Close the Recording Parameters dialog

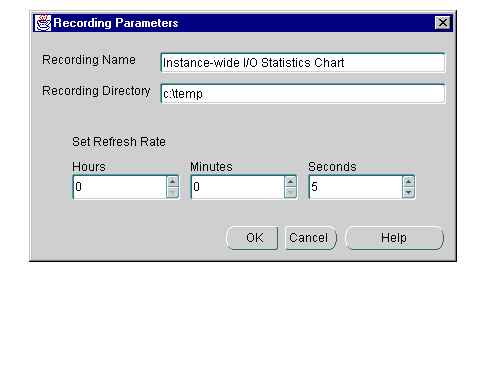point(443,23)
